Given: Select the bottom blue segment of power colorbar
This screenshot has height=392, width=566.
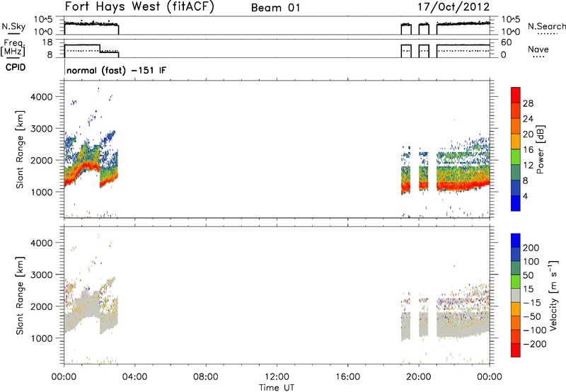Looking at the screenshot, I should click(516, 204).
